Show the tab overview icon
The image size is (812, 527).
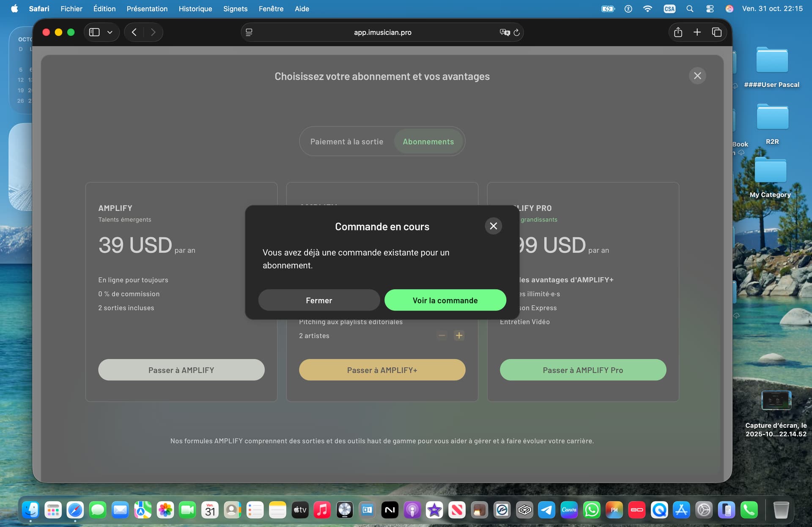716,32
